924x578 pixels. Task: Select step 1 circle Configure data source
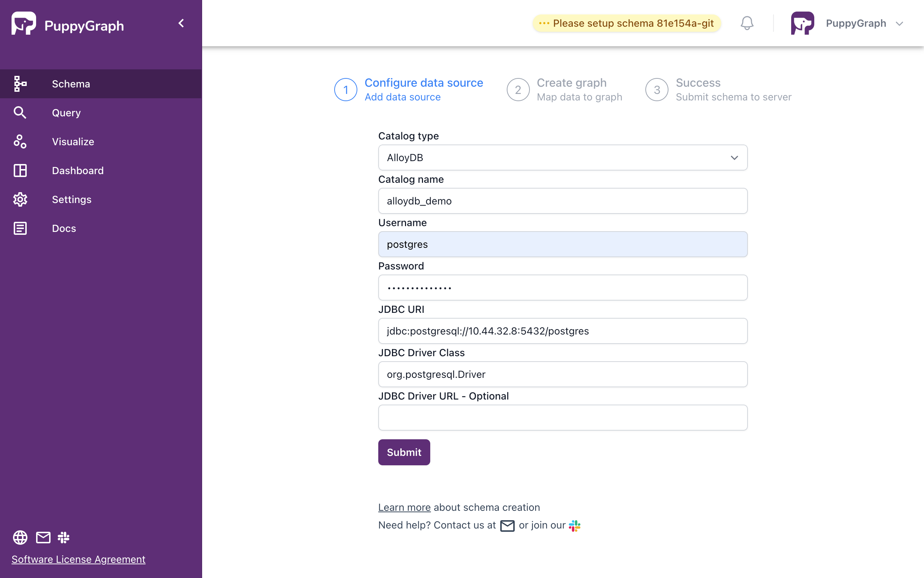[x=345, y=90]
